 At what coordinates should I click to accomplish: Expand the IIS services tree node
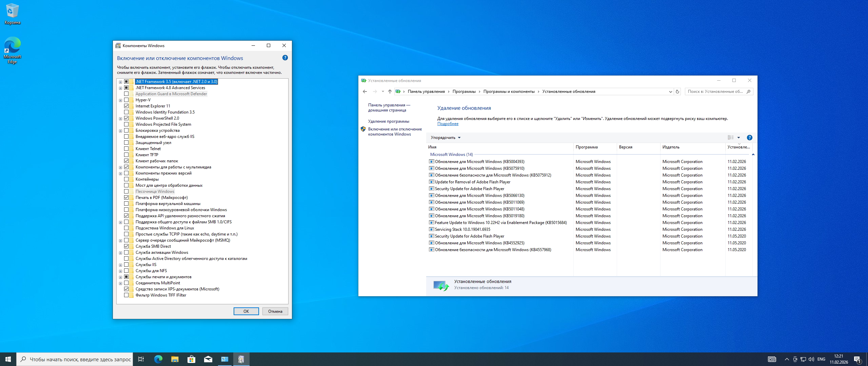click(x=120, y=265)
